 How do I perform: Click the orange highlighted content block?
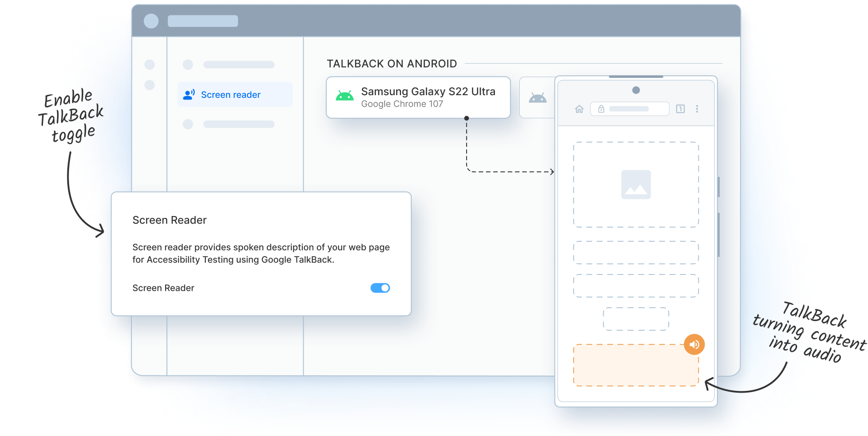(x=636, y=366)
